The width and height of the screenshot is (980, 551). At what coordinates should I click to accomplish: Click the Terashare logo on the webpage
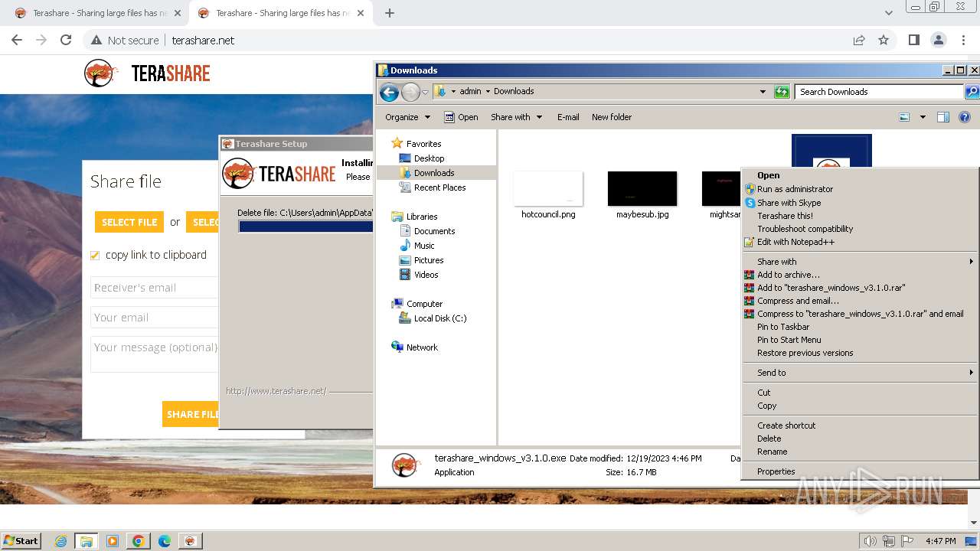(147, 73)
